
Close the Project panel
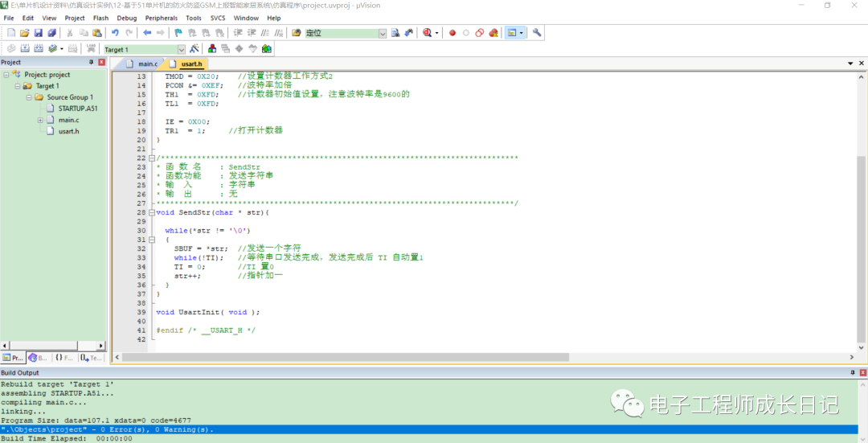click(x=101, y=62)
